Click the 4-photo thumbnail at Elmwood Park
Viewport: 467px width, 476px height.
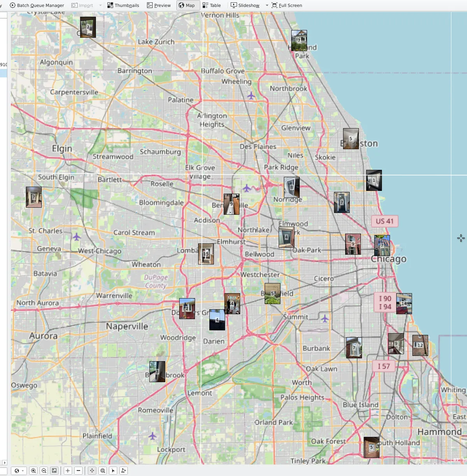286,237
